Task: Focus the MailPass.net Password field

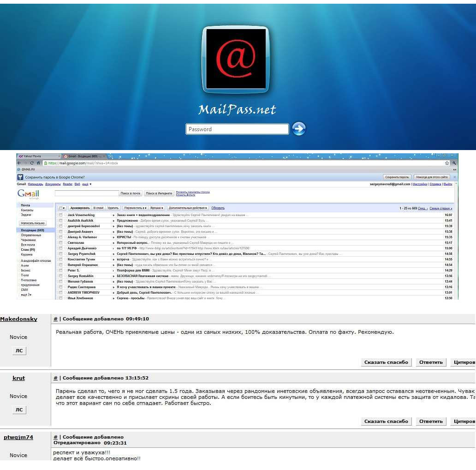Action: click(237, 129)
